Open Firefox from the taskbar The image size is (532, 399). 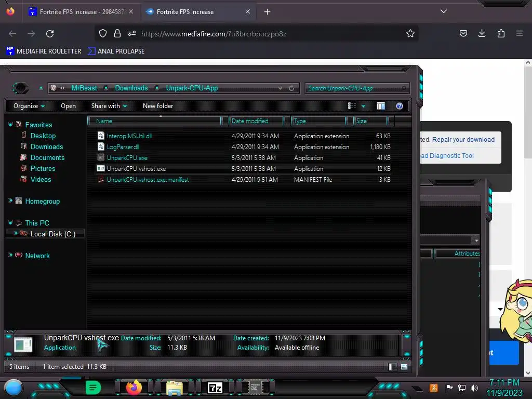pos(134,388)
